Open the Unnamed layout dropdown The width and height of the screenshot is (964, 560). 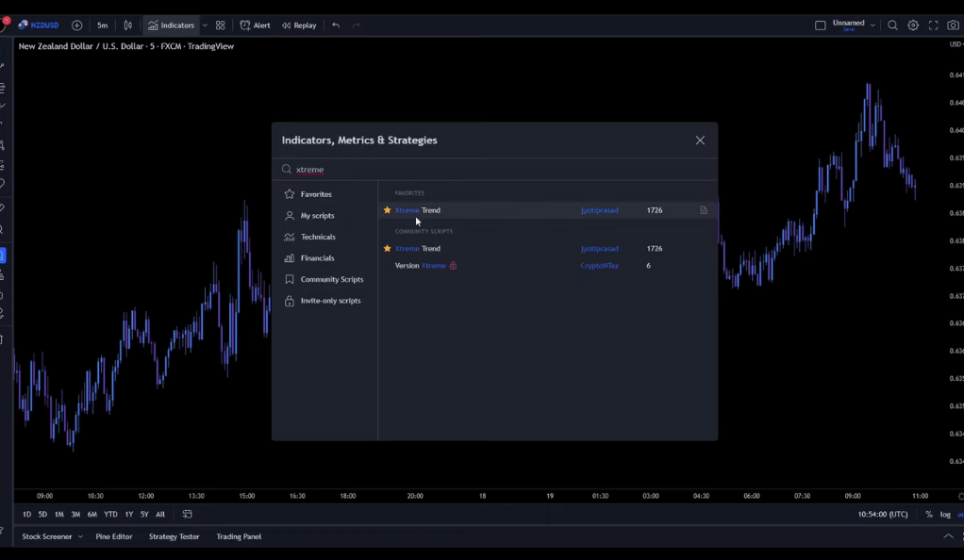pos(873,25)
